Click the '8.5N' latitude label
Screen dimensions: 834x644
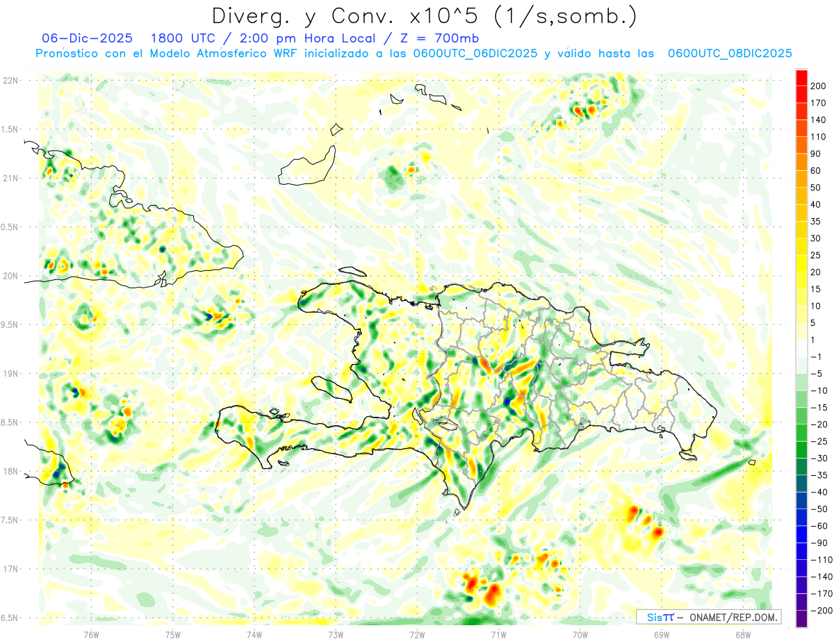(10, 422)
